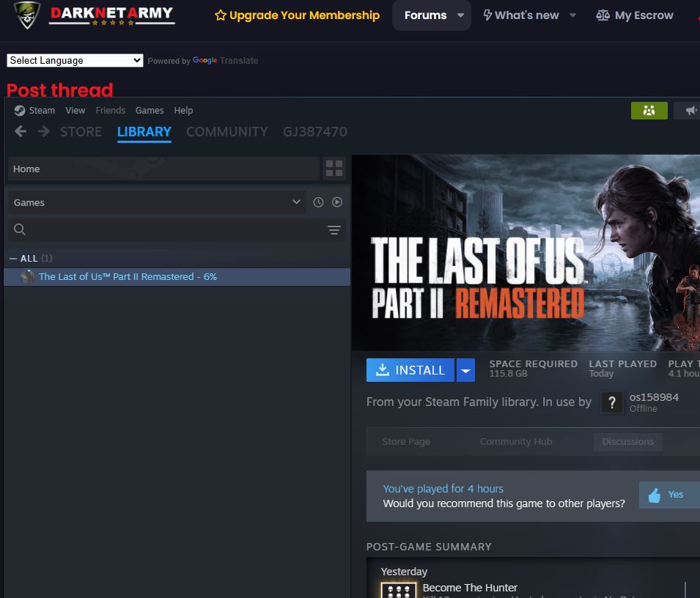This screenshot has width=700, height=598.
Task: Expand the Forums dropdown arrow
Action: coord(461,15)
